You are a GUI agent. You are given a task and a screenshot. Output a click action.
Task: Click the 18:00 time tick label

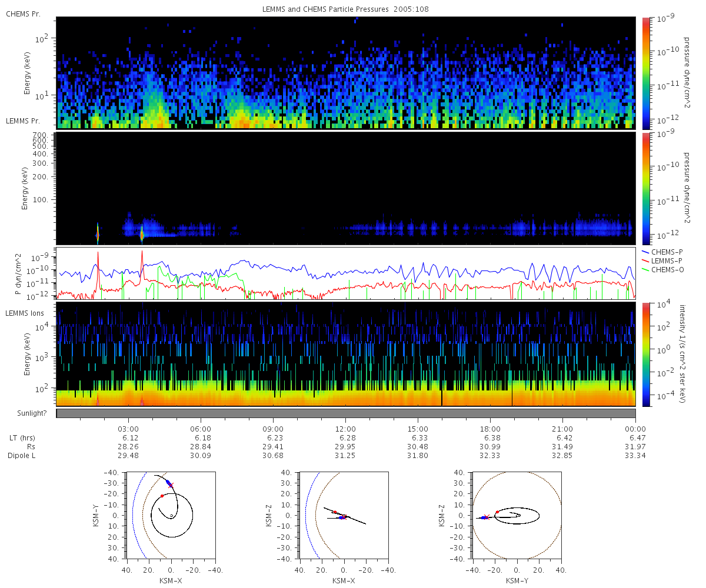coord(490,429)
